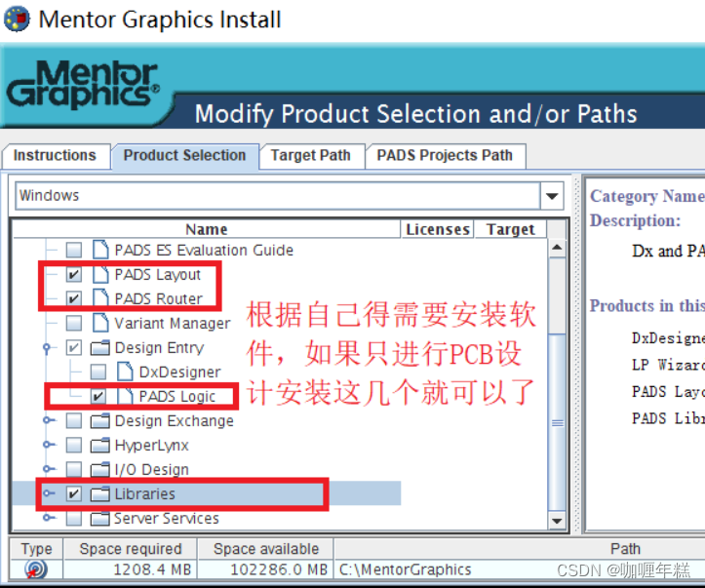Expand the Libraries tree node
This screenshot has height=588, width=705.
(x=49, y=493)
